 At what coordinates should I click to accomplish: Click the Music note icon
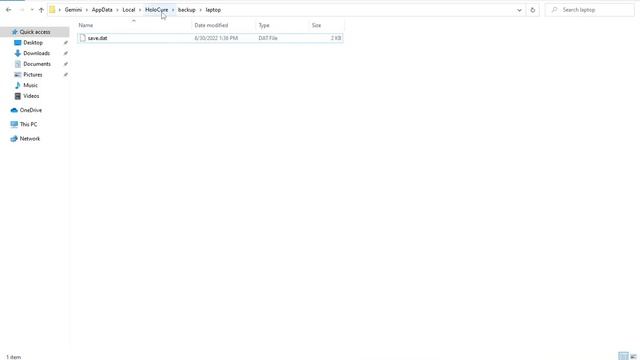pyautogui.click(x=18, y=85)
